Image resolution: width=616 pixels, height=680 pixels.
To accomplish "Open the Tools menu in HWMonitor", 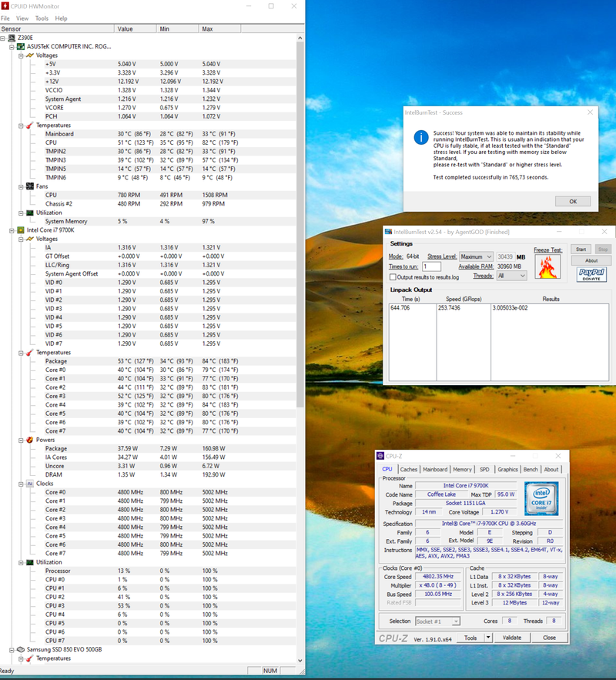I will 42,18.
